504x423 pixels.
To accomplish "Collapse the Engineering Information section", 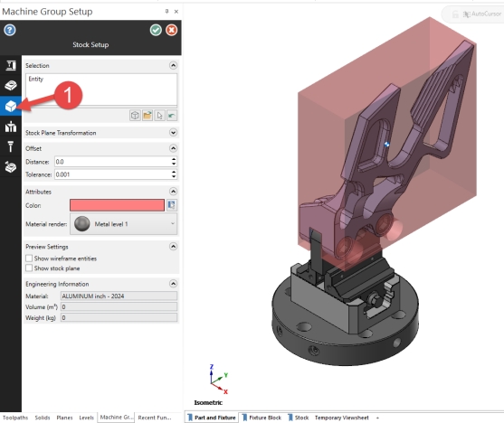I will [x=173, y=284].
